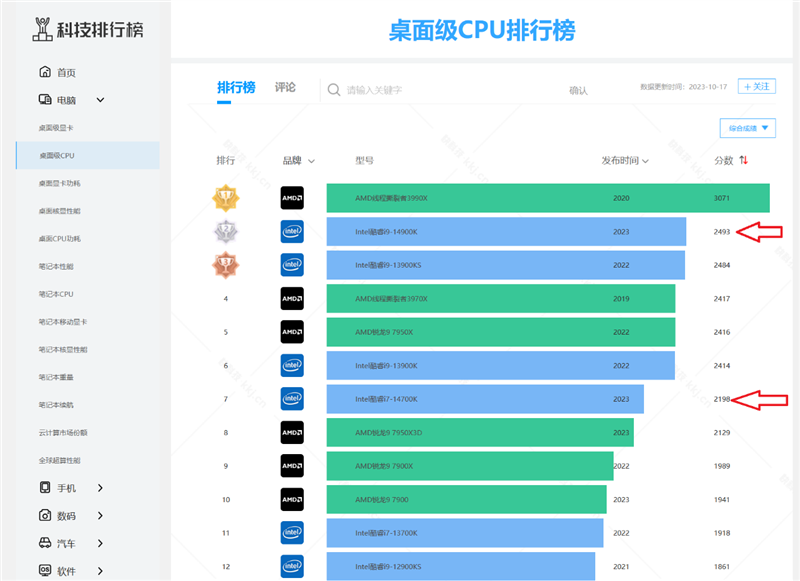Open the 综合成绩 score type dropdown
This screenshot has height=581, width=800.
pyautogui.click(x=748, y=128)
